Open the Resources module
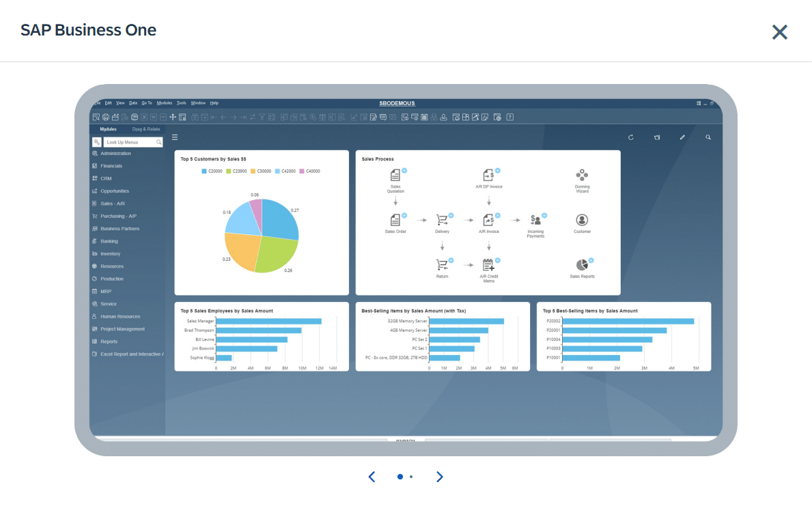The width and height of the screenshot is (812, 517). pos(108,266)
